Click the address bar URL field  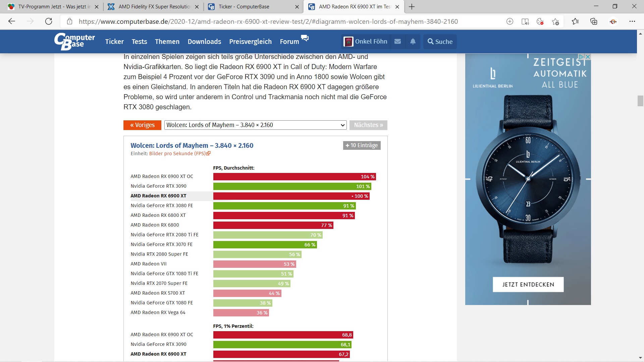pos(268,21)
